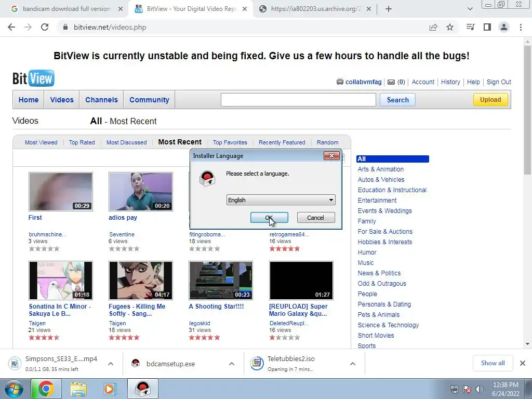This screenshot has width=532, height=399.
Task: Show all downloads
Action: [493, 363]
